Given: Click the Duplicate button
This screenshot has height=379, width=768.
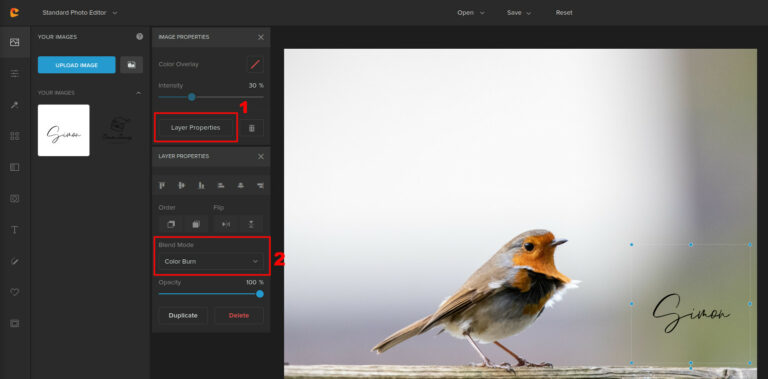Looking at the screenshot, I should [183, 315].
